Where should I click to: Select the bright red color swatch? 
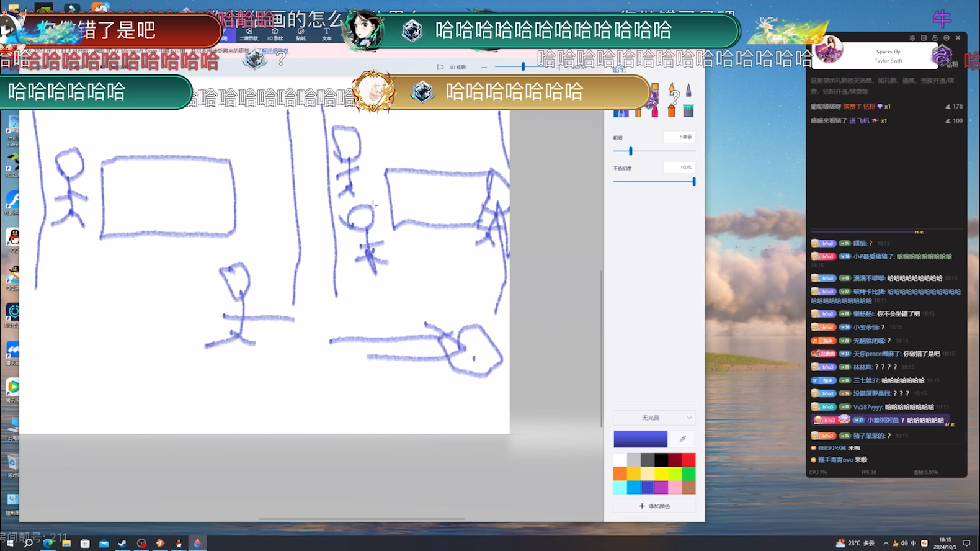point(688,460)
